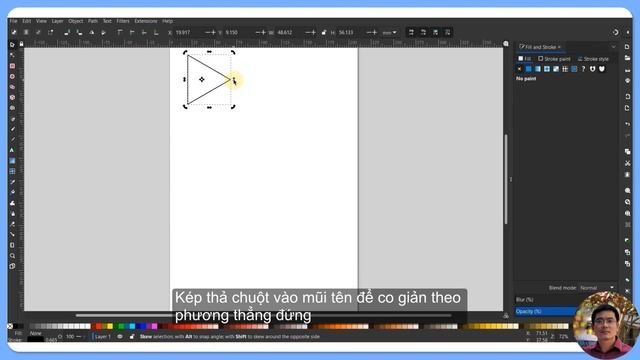Viewport: 640px width, 360px height.
Task: Increase the Width value with plus
Action: [x=314, y=32]
